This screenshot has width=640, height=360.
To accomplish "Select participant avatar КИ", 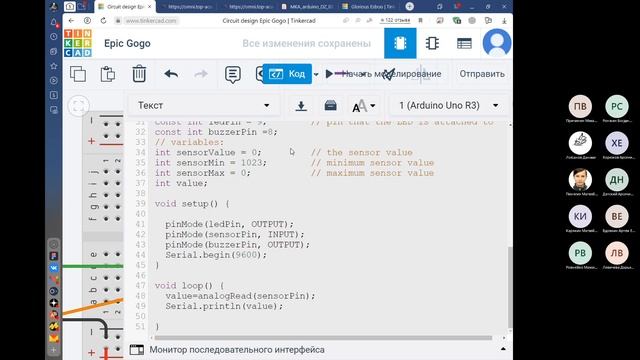I will pos(580,216).
